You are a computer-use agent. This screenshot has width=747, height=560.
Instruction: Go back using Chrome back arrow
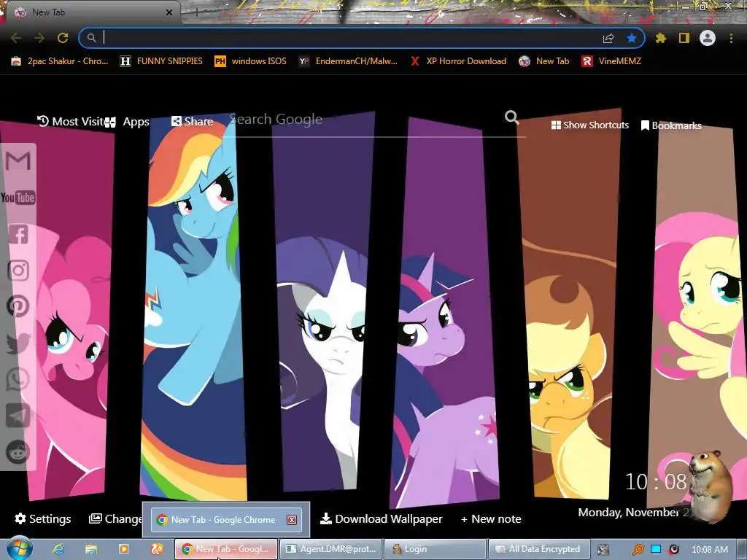tap(16, 38)
